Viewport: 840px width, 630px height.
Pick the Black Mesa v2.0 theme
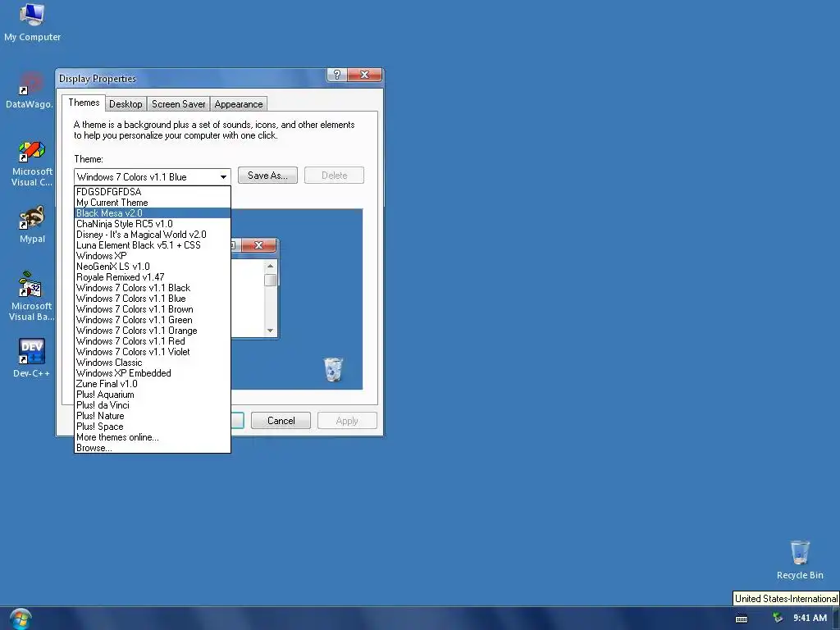click(x=152, y=213)
